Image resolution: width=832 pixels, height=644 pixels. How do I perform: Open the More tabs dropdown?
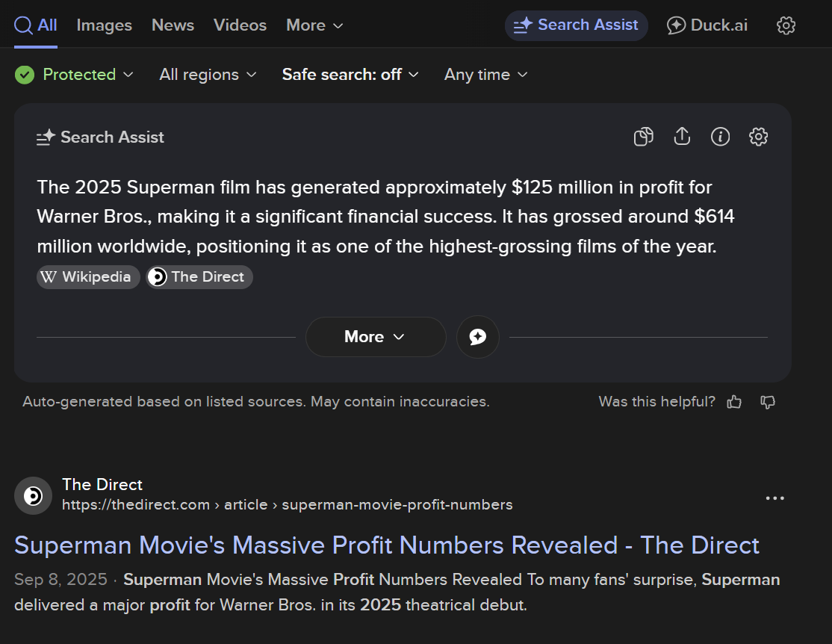coord(314,25)
